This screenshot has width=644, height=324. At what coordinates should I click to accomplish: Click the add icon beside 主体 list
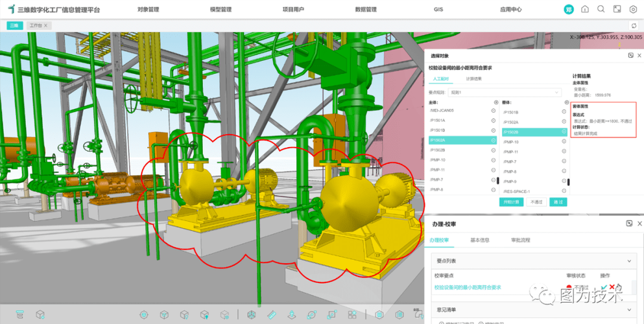point(496,102)
